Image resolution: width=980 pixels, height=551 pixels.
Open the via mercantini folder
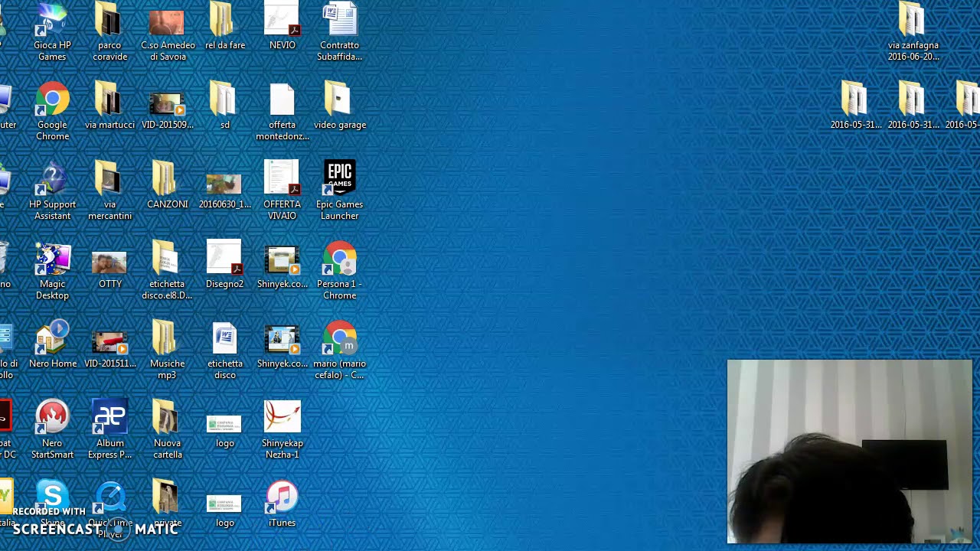pos(109,191)
